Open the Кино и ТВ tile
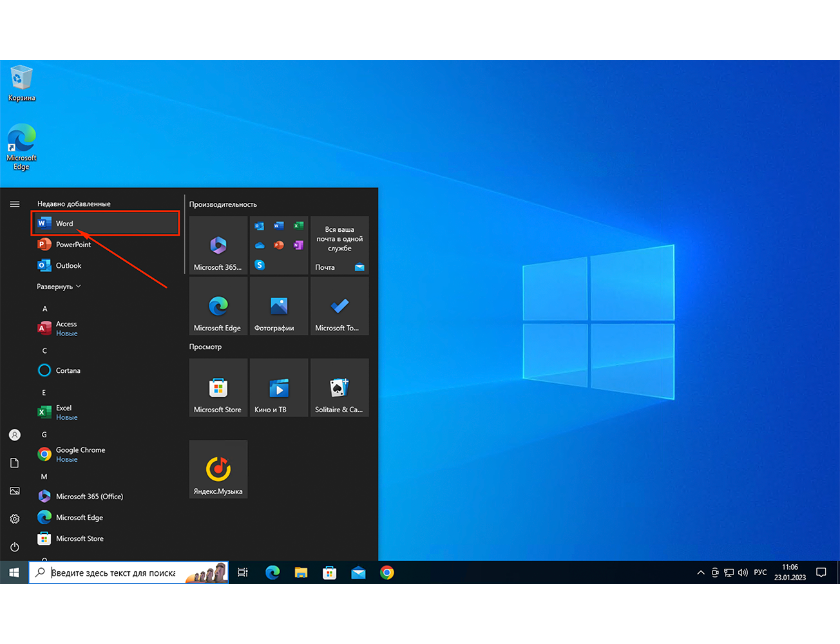The image size is (840, 644). tap(279, 388)
